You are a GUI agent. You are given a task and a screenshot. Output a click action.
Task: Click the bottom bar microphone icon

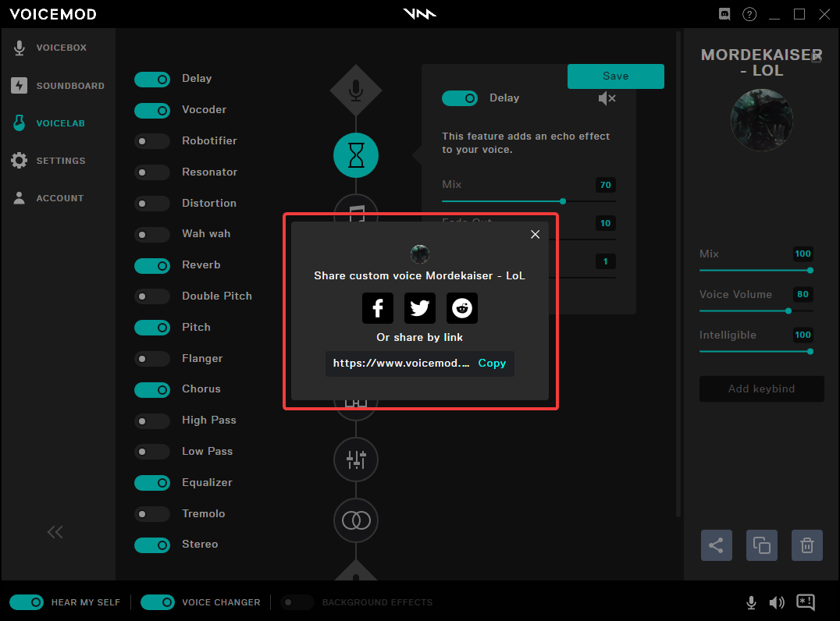click(x=751, y=603)
